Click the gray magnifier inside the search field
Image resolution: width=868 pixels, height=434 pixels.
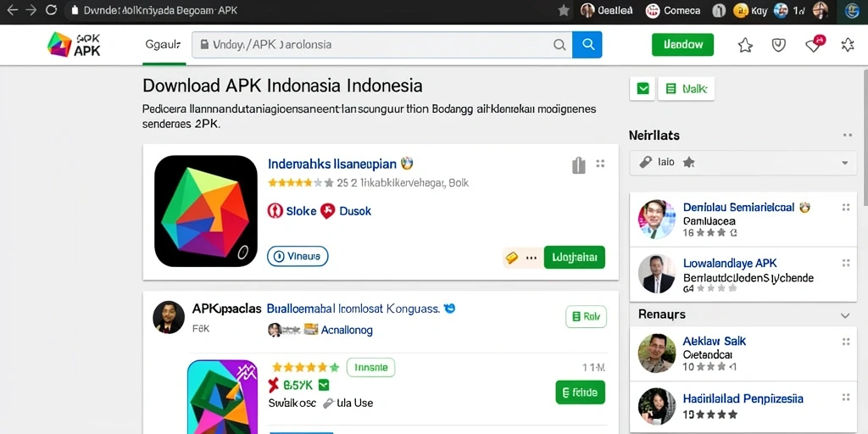pos(559,45)
